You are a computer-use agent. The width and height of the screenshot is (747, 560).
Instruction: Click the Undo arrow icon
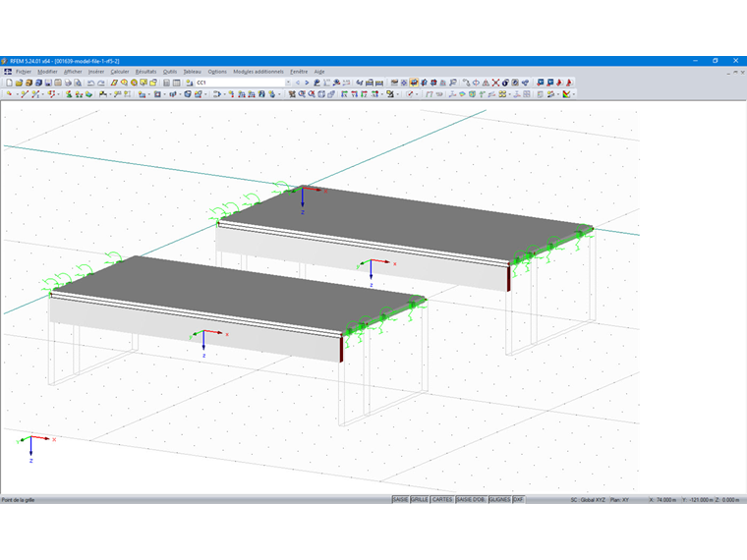91,83
